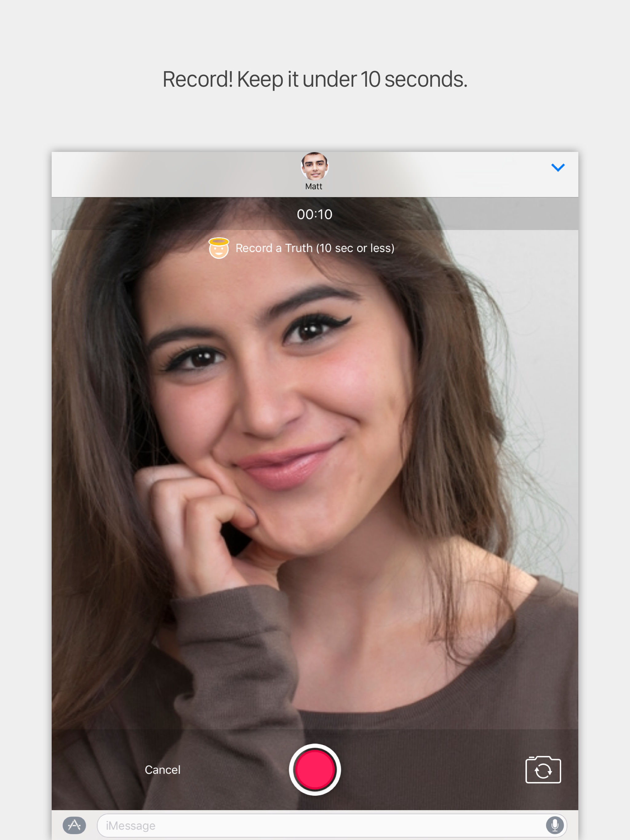Viewport: 630px width, 840px height.
Task: Start recording with the red record button
Action: pyautogui.click(x=315, y=769)
